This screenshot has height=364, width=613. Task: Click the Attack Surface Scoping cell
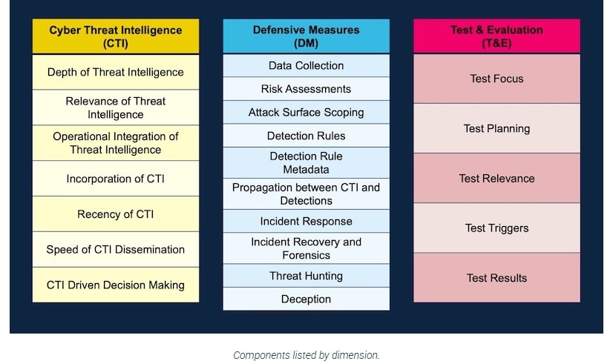tap(306, 113)
